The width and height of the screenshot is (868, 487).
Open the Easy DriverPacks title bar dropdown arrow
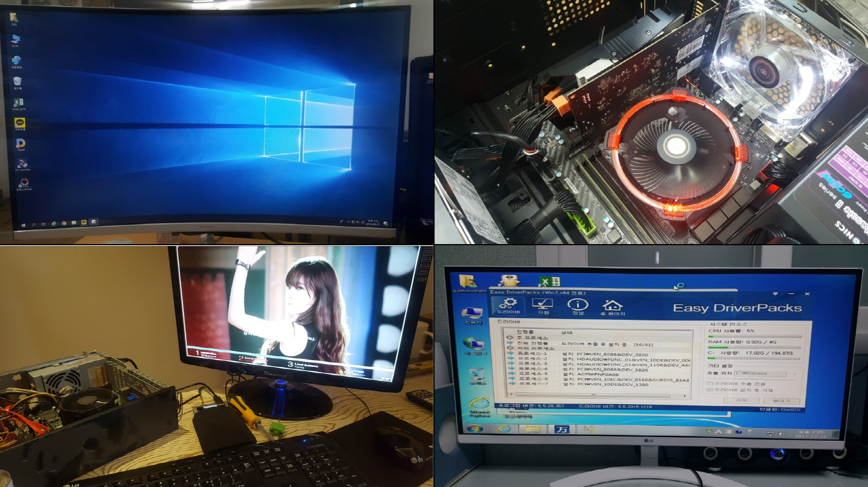(x=776, y=293)
